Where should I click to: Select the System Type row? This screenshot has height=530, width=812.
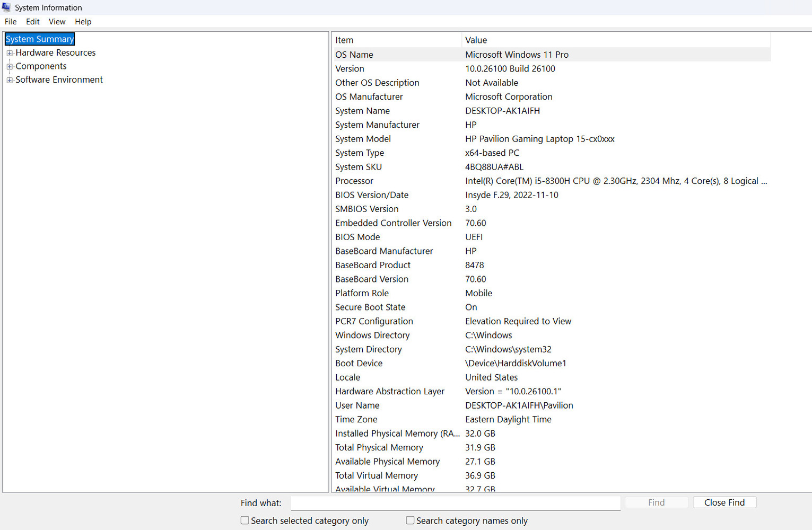[552, 153]
